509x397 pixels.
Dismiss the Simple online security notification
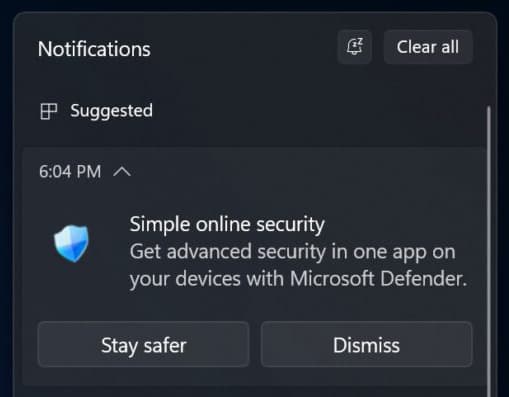point(366,344)
